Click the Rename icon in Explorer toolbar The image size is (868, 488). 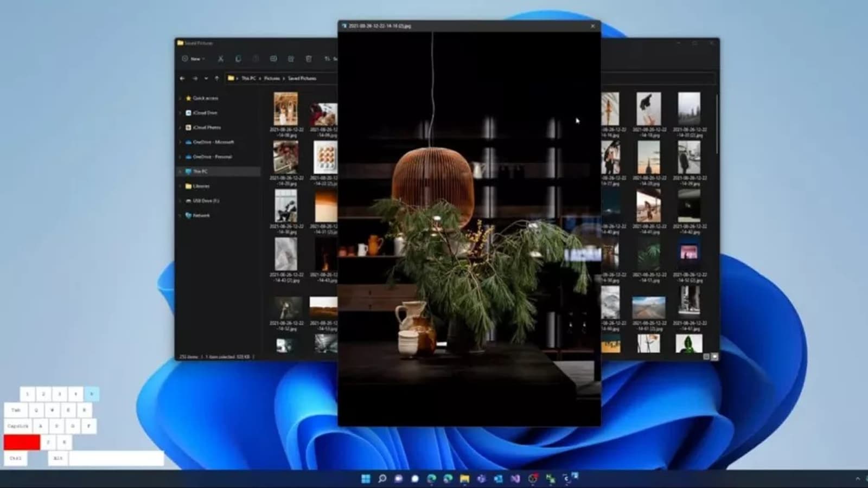coord(273,59)
